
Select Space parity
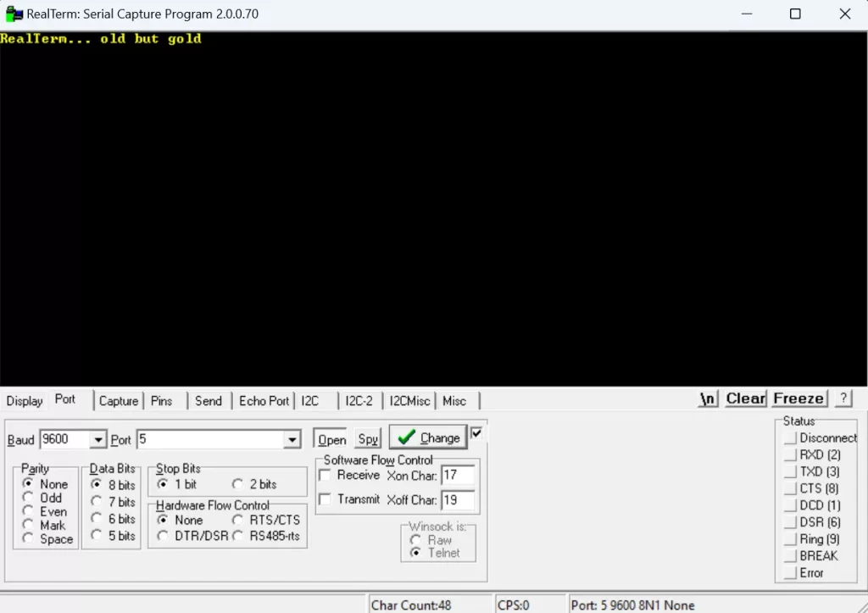click(48, 538)
